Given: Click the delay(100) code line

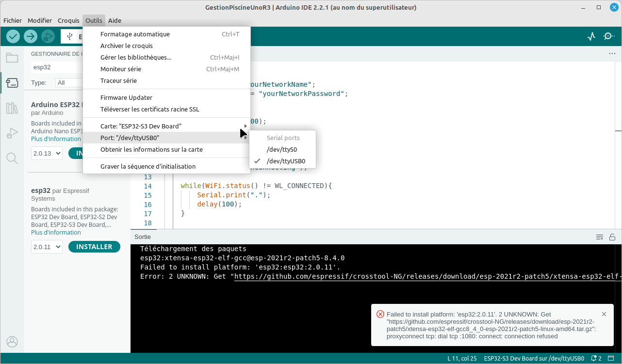Looking at the screenshot, I should coord(219,205).
